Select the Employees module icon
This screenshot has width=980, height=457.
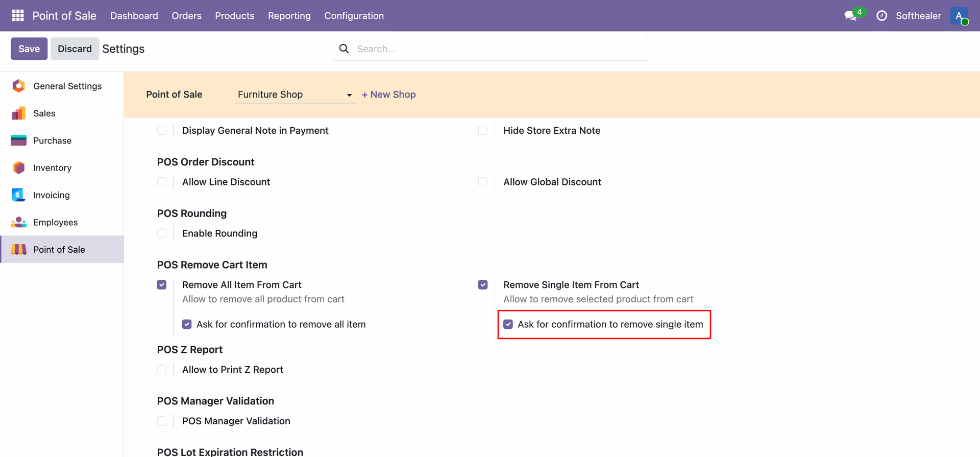pos(19,222)
